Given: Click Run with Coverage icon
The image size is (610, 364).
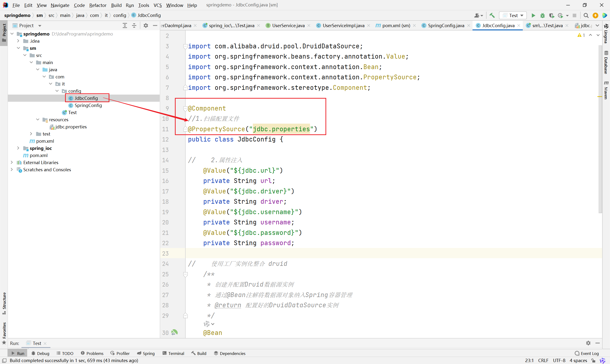Looking at the screenshot, I should (552, 15).
